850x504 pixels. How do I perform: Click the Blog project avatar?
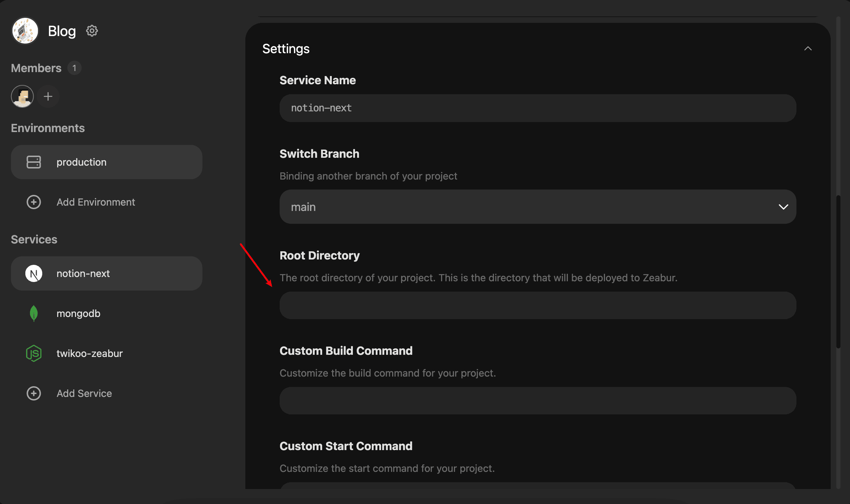click(25, 31)
